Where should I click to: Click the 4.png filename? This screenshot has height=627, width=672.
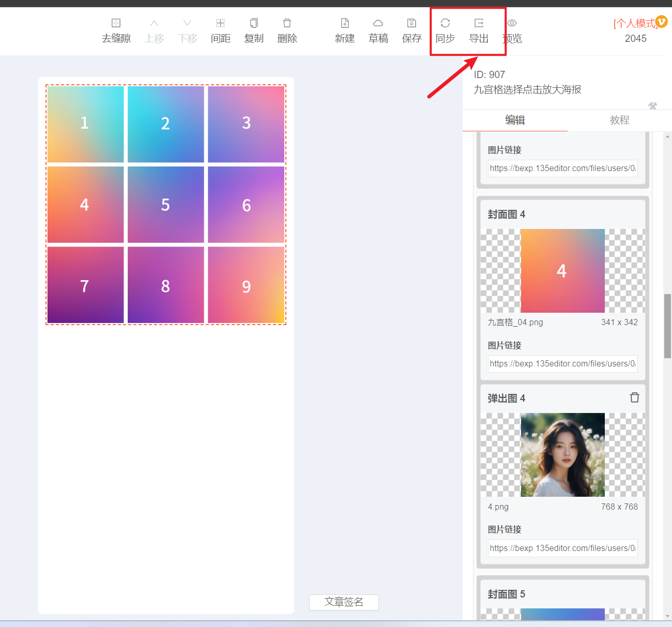(498, 507)
